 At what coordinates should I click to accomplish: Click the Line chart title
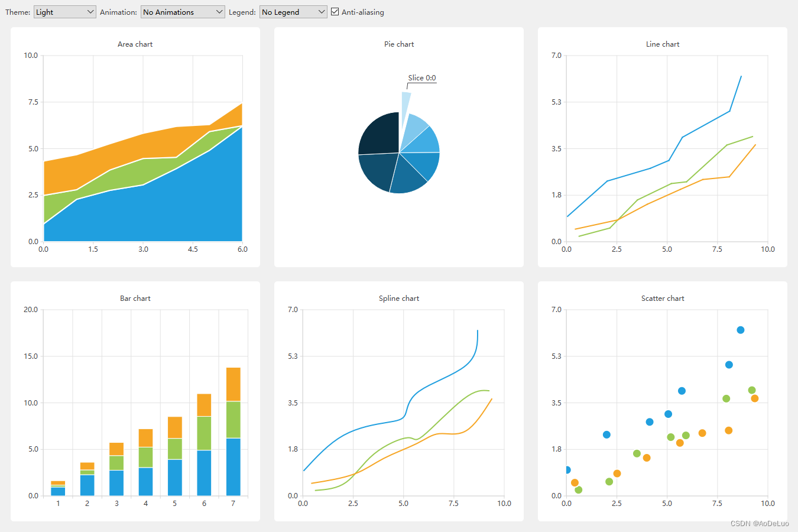point(663,44)
